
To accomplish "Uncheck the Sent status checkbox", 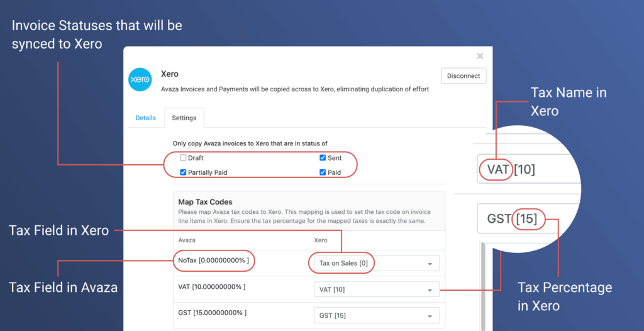I will click(323, 158).
